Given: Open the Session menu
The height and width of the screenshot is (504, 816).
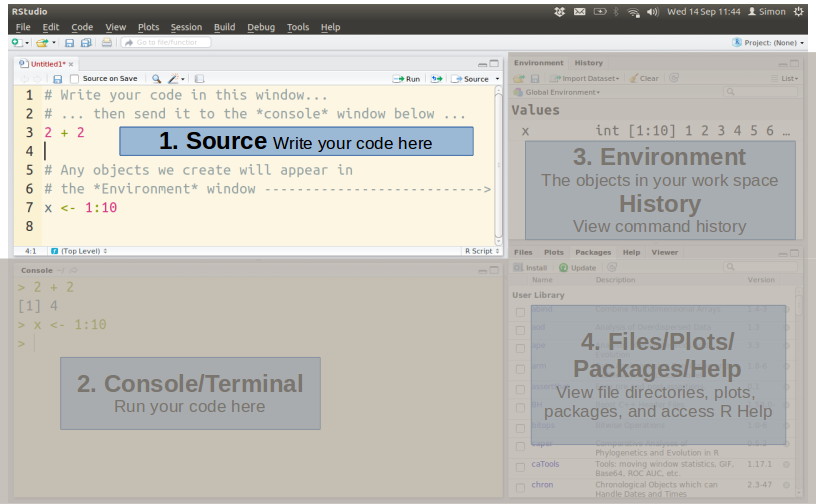Looking at the screenshot, I should (186, 27).
